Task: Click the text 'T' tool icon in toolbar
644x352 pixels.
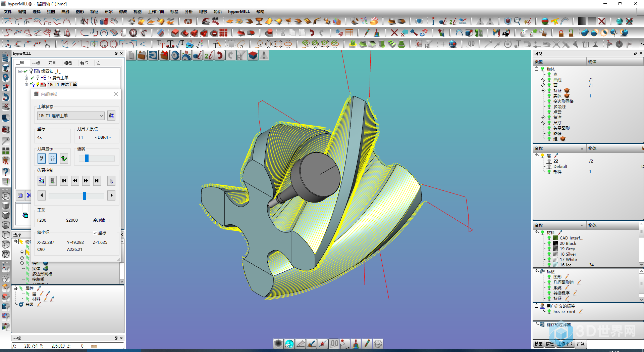Action: click(x=160, y=44)
